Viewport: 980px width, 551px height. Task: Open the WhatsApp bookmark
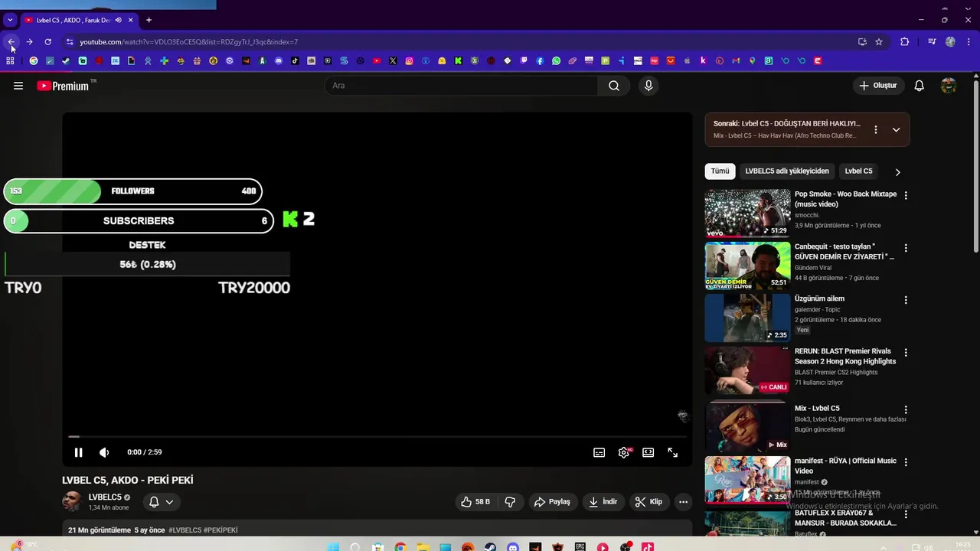(x=556, y=60)
